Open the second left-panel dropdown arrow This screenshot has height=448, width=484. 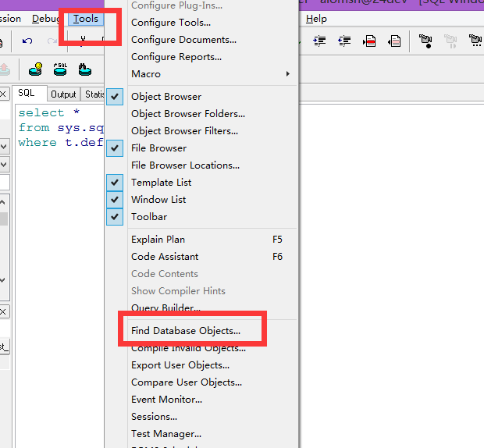[4, 165]
